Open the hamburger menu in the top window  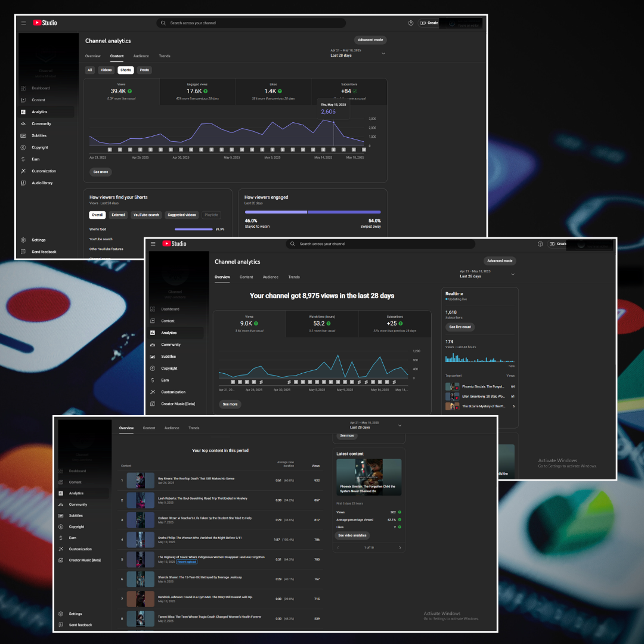coord(23,23)
